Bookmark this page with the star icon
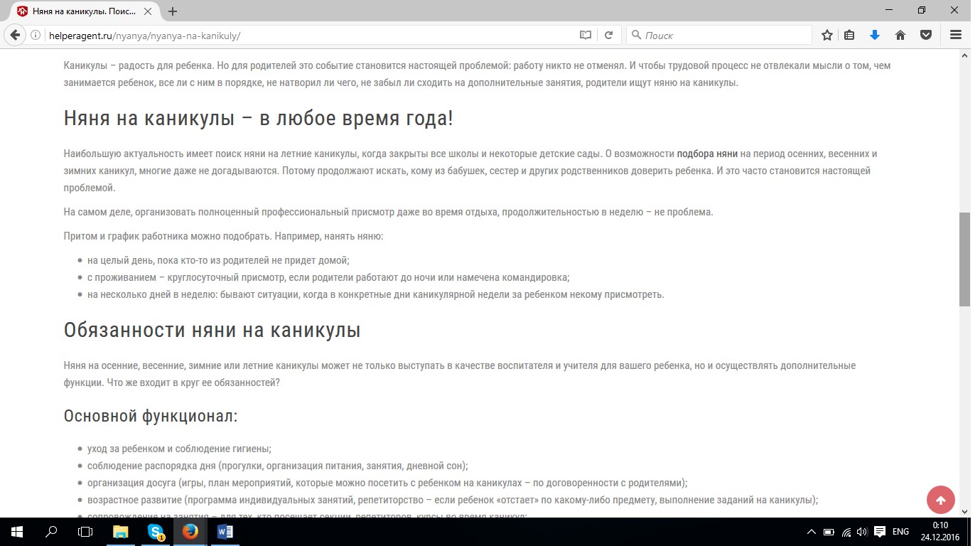Screen dimensions: 980x546 pyautogui.click(x=827, y=35)
